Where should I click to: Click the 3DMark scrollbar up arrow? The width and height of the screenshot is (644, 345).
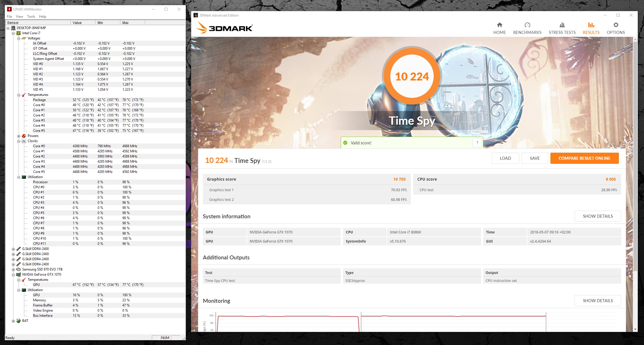[x=635, y=39]
